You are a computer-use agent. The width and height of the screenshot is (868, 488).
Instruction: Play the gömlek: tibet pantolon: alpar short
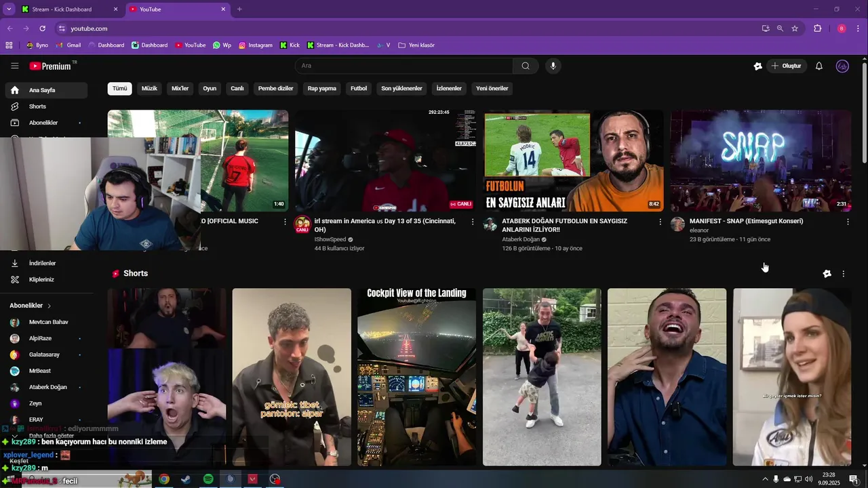[x=292, y=377]
